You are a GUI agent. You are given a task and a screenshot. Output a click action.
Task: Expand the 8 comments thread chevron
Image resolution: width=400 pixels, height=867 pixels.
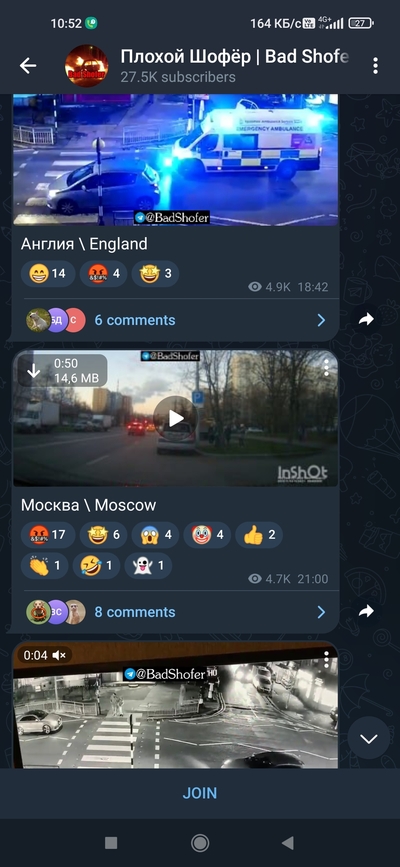pyautogui.click(x=321, y=612)
